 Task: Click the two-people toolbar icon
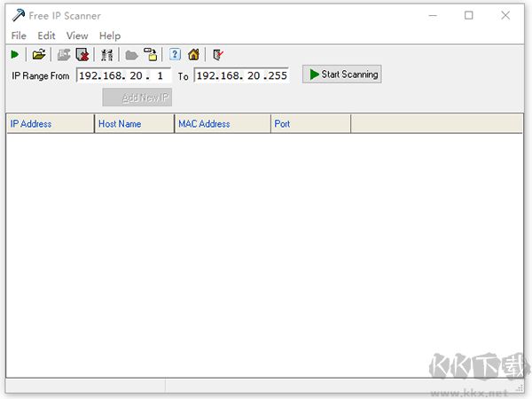pos(107,55)
